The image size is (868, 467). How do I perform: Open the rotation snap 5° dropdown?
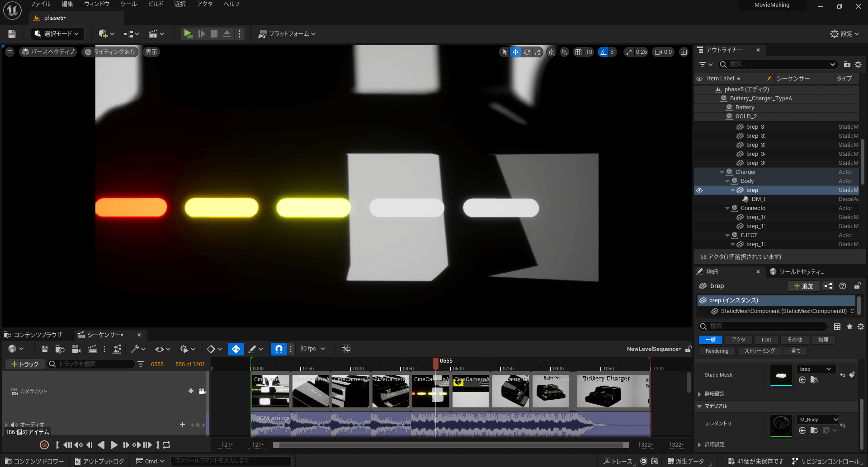(x=613, y=52)
